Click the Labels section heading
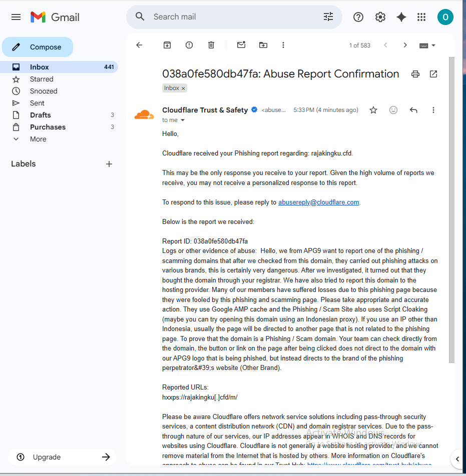466x476 pixels. 24,164
